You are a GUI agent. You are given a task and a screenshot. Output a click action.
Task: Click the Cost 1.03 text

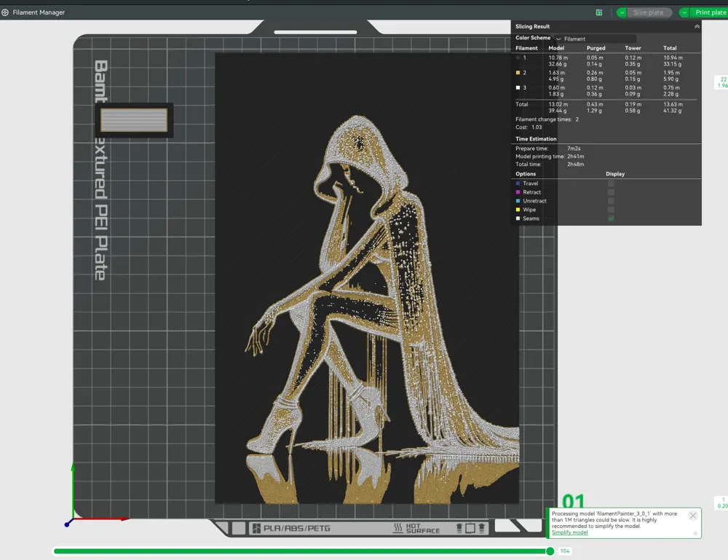[x=529, y=127]
